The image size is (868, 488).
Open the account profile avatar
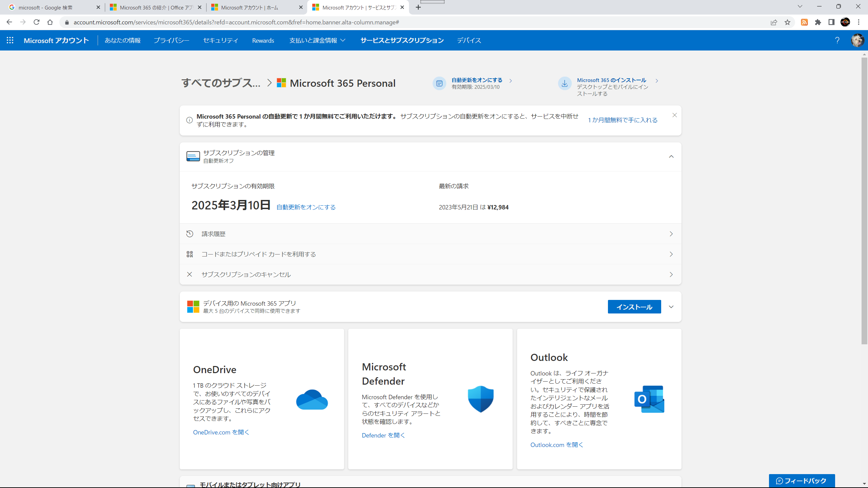point(857,40)
